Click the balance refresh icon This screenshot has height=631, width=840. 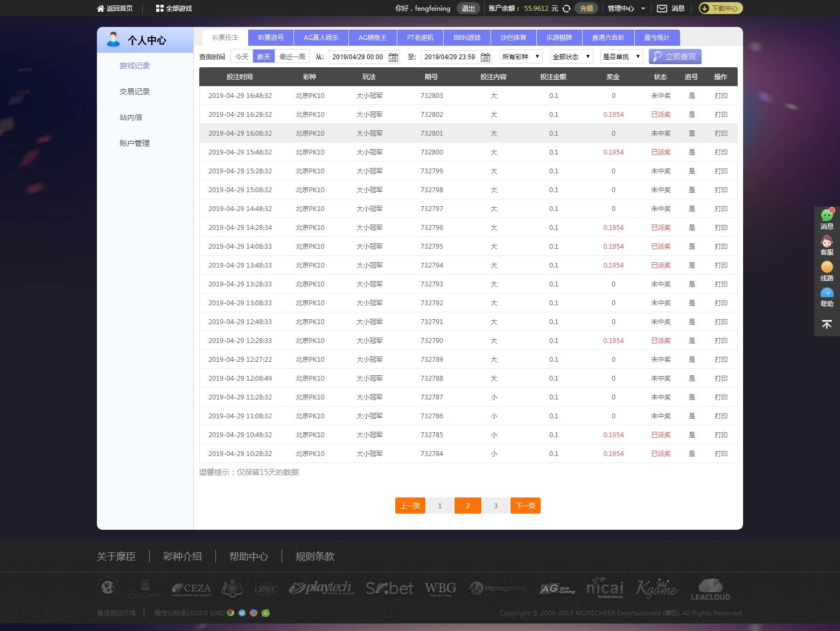566,9
